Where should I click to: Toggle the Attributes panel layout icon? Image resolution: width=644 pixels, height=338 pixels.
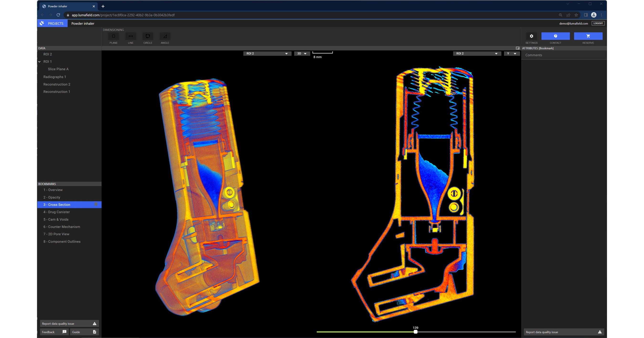518,48
